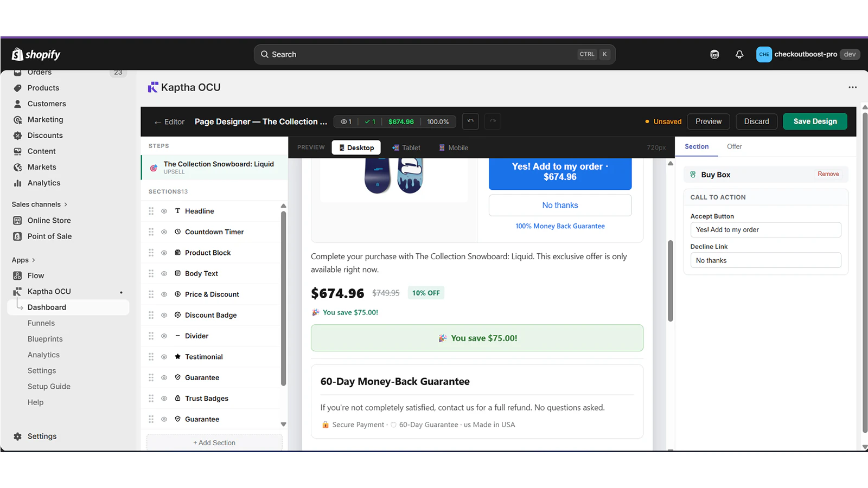Click the Settings gear icon
This screenshot has width=868, height=488.
[18, 436]
